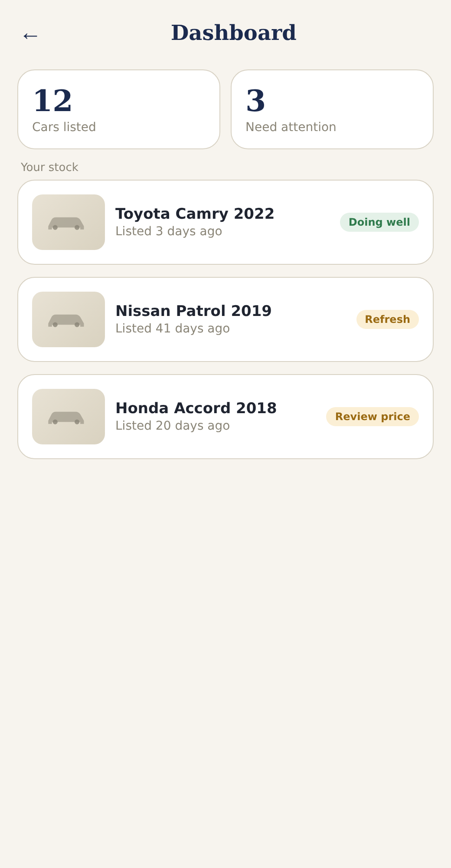Tap the Doing well status badge
Screen dimensions: 451x868
click(379, 222)
